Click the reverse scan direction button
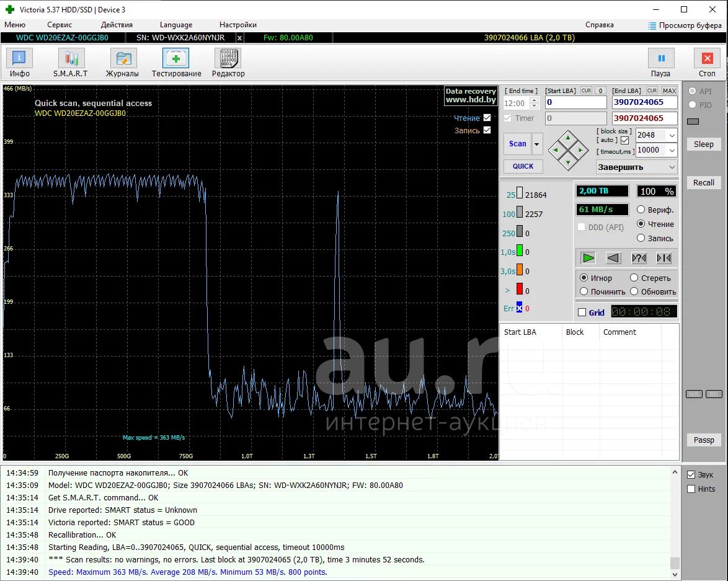This screenshot has height=581, width=728. [x=613, y=258]
